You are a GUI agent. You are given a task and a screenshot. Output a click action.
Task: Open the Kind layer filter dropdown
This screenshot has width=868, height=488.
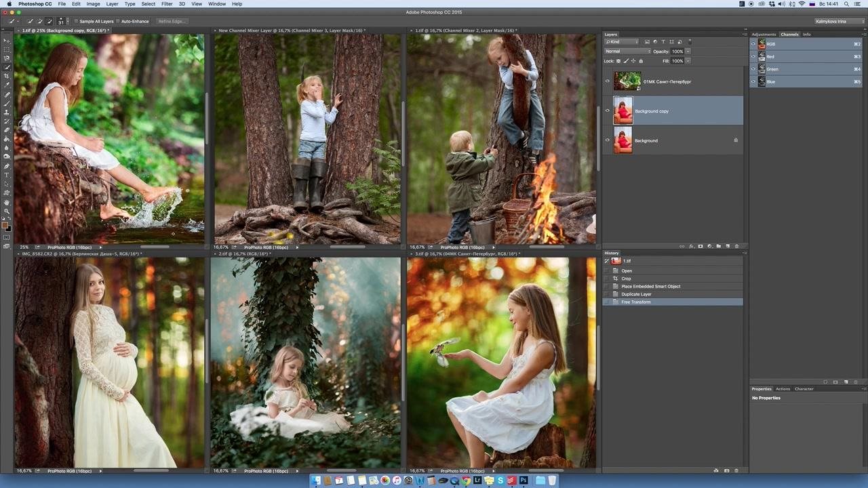(x=622, y=42)
